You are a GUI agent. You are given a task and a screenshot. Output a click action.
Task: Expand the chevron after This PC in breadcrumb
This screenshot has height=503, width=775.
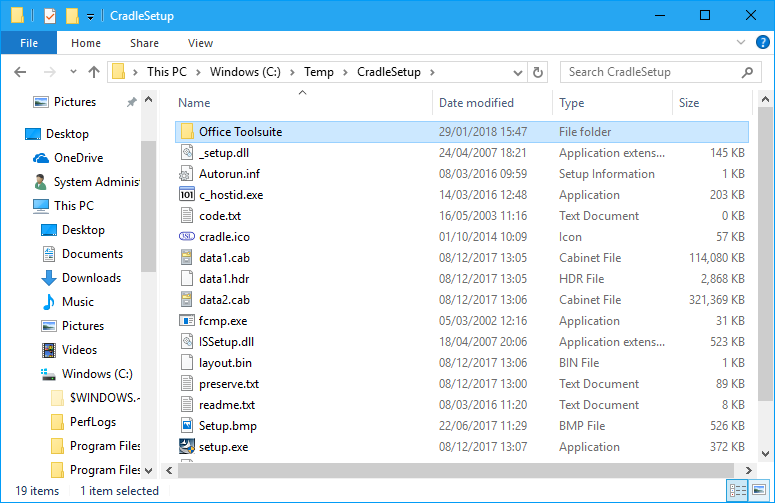tap(198, 73)
